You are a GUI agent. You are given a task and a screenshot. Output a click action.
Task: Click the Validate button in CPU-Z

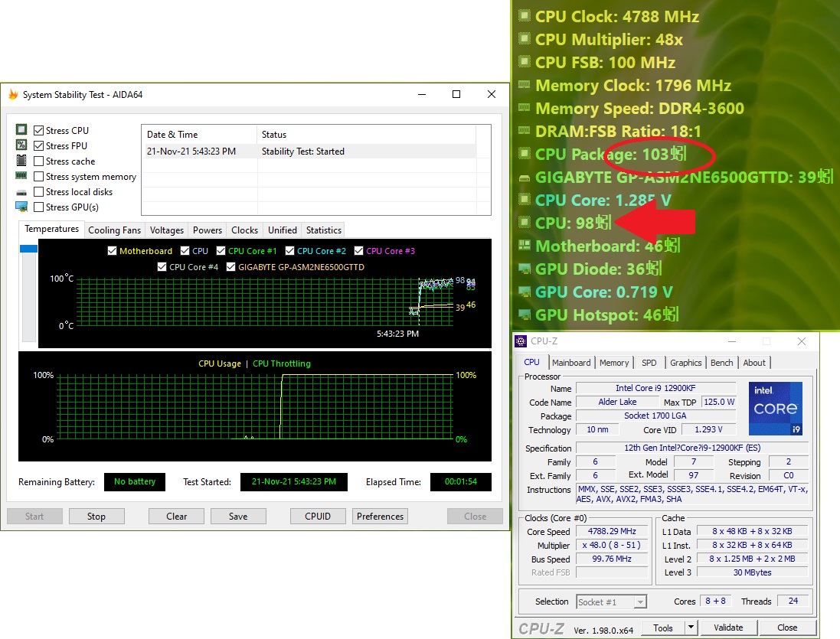[x=728, y=628]
